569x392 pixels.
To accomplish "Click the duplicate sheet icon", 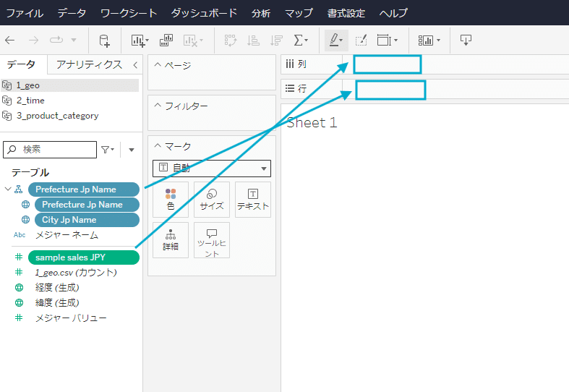I will tap(166, 40).
